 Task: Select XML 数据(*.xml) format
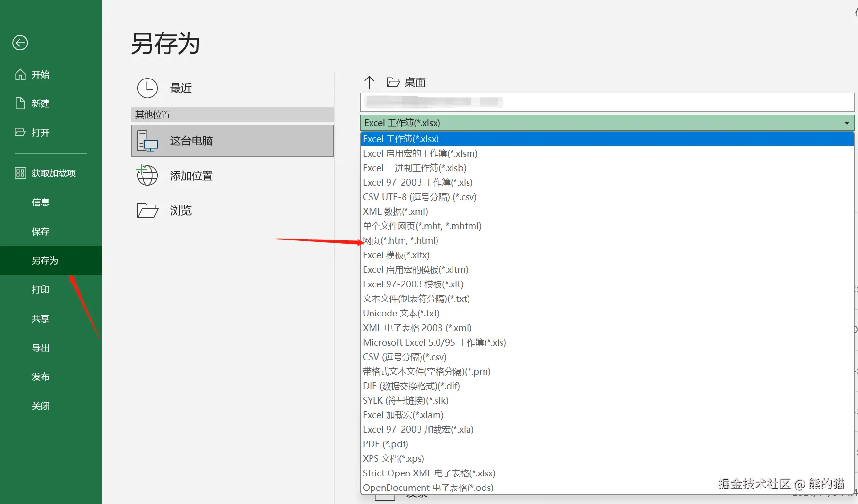point(607,211)
